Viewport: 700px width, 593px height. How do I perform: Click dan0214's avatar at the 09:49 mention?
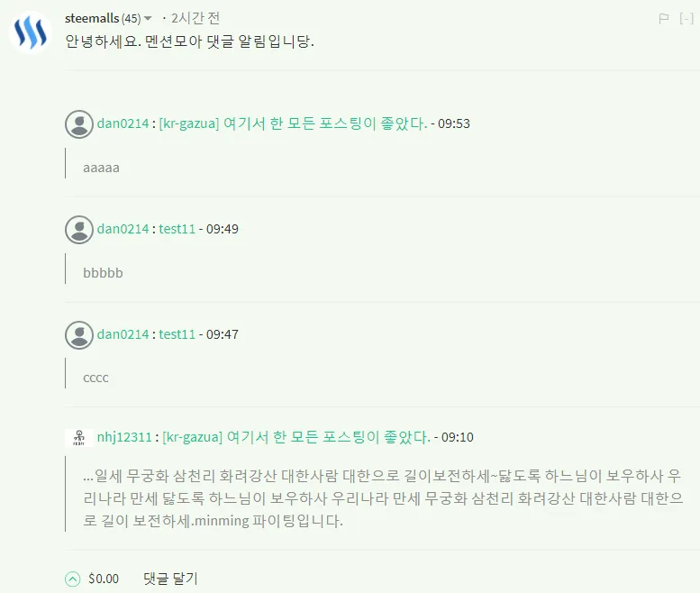pos(79,229)
